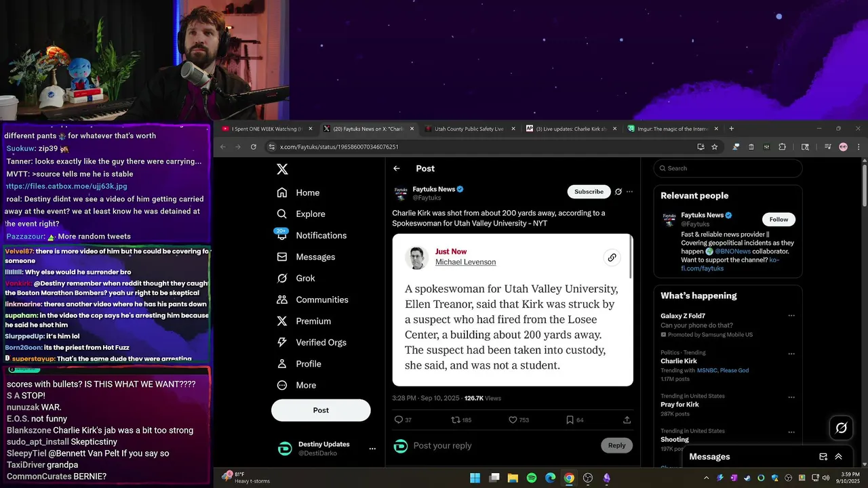Click the Chrome address bar URL
This screenshot has height=488, width=868.
(339, 147)
